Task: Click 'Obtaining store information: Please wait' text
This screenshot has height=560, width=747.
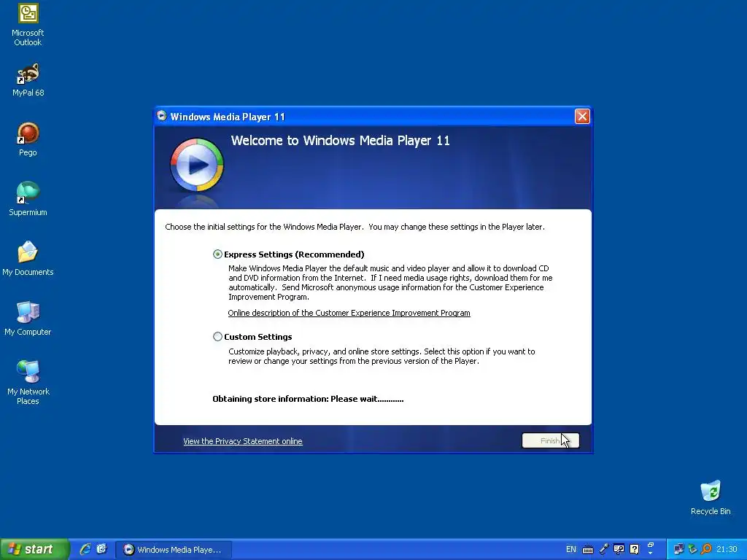Action: coord(308,399)
